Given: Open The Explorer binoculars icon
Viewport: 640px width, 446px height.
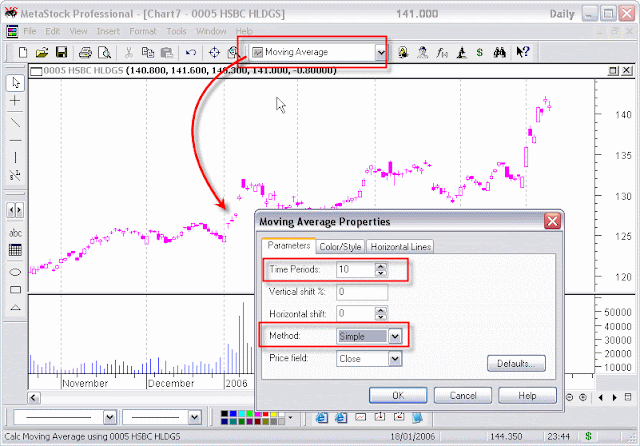Looking at the screenshot, I should click(499, 52).
